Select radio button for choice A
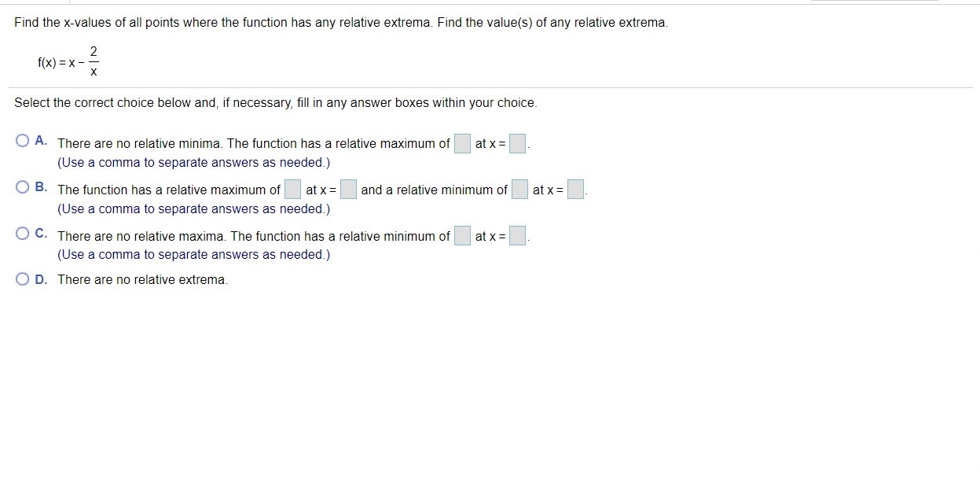This screenshot has height=494, width=980. [22, 139]
